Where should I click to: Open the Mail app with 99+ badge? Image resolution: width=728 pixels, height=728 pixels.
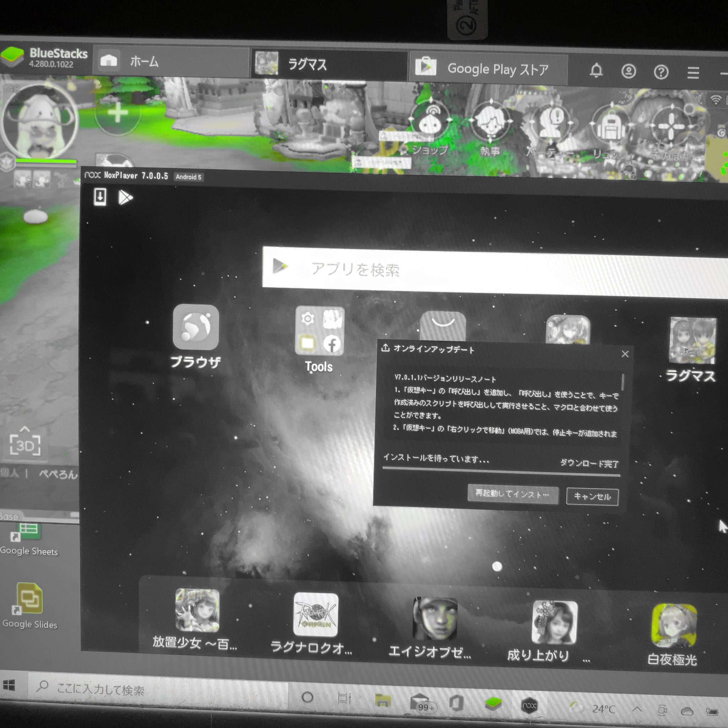point(422,702)
